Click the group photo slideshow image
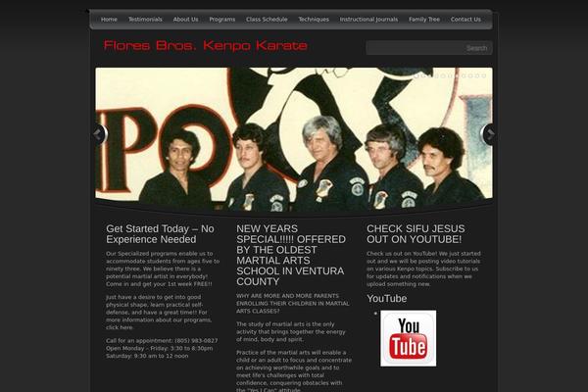This screenshot has height=392, width=588. coord(294,137)
